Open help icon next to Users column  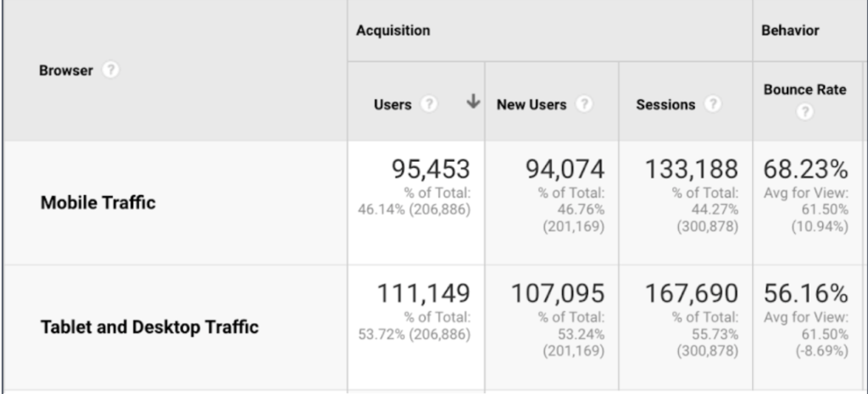coord(428,104)
